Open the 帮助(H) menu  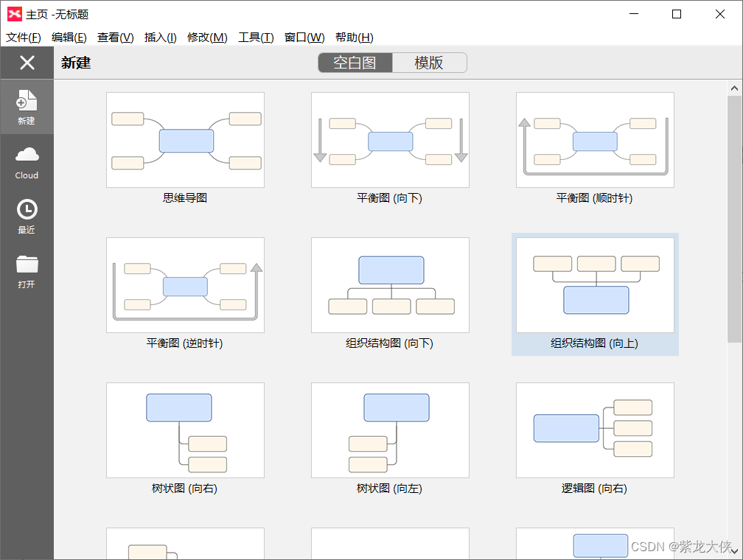tap(355, 38)
